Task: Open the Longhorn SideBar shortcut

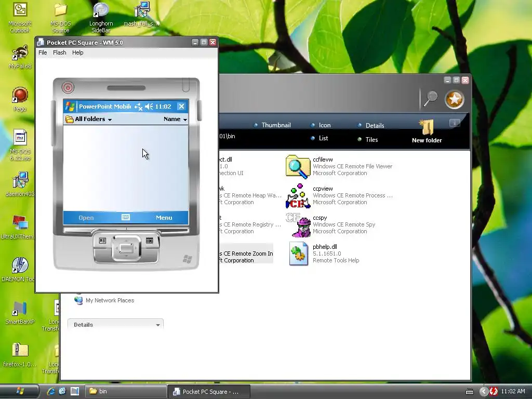Action: coord(101,18)
